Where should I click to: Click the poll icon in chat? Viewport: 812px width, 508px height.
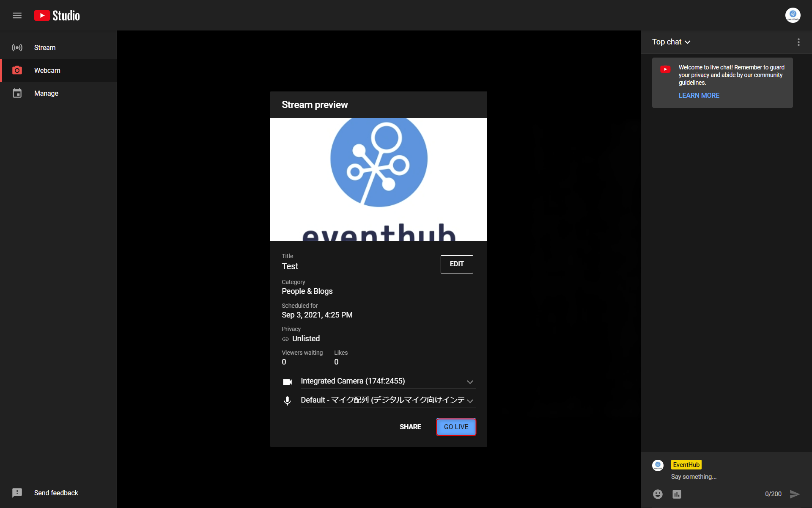coord(677,494)
